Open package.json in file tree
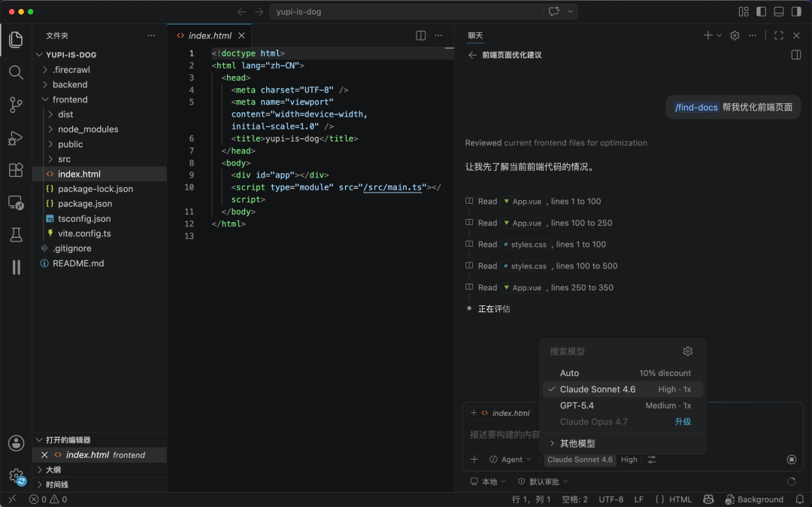The image size is (812, 507). pos(99,204)
